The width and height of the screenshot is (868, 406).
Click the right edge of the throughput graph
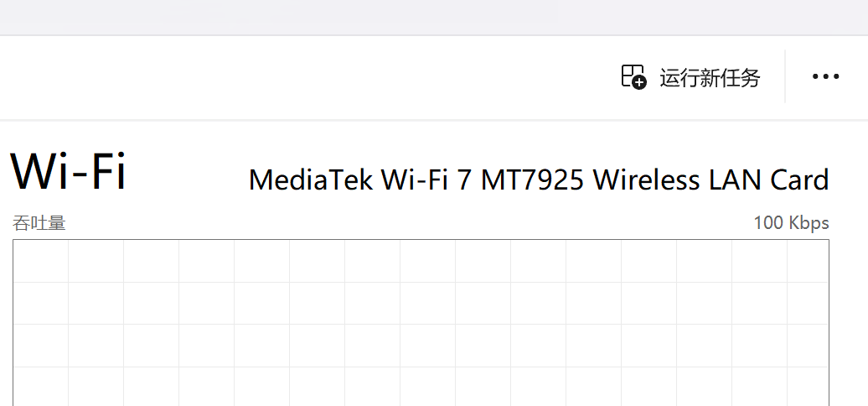click(x=829, y=323)
